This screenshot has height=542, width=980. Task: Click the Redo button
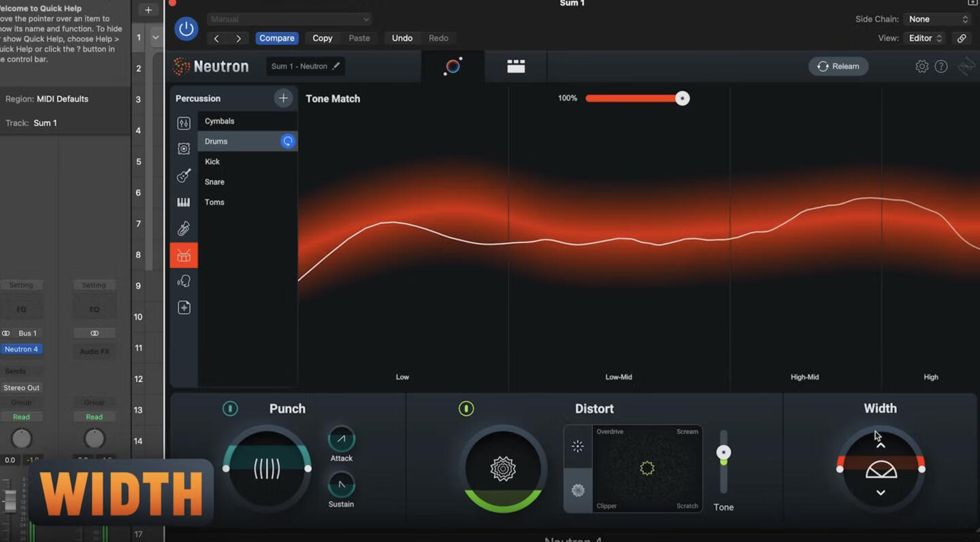pyautogui.click(x=438, y=38)
